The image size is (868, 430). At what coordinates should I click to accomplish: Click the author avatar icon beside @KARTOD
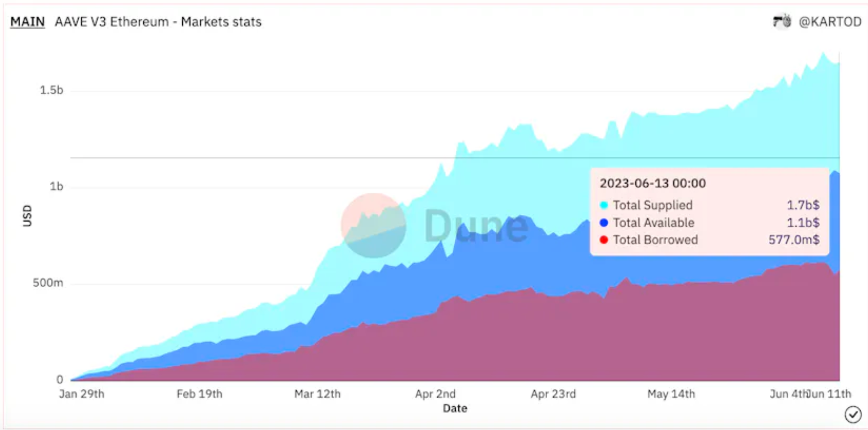[782, 22]
